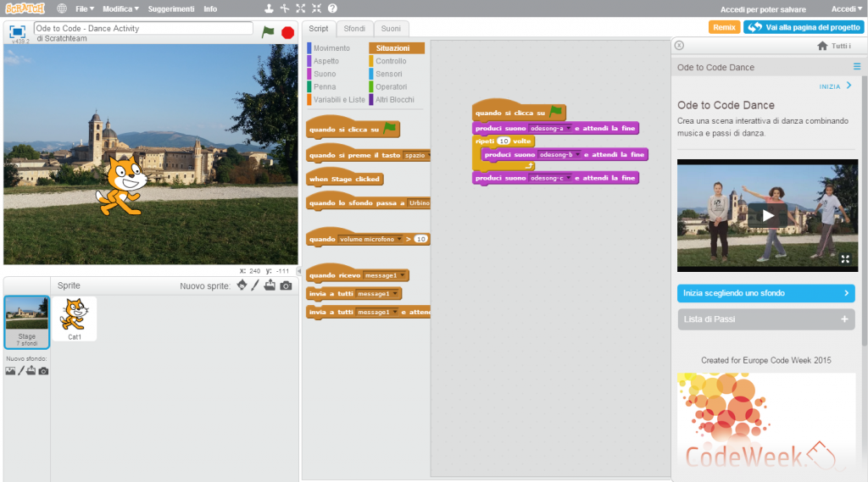
Task: Choose new sprite from the library
Action: [242, 285]
